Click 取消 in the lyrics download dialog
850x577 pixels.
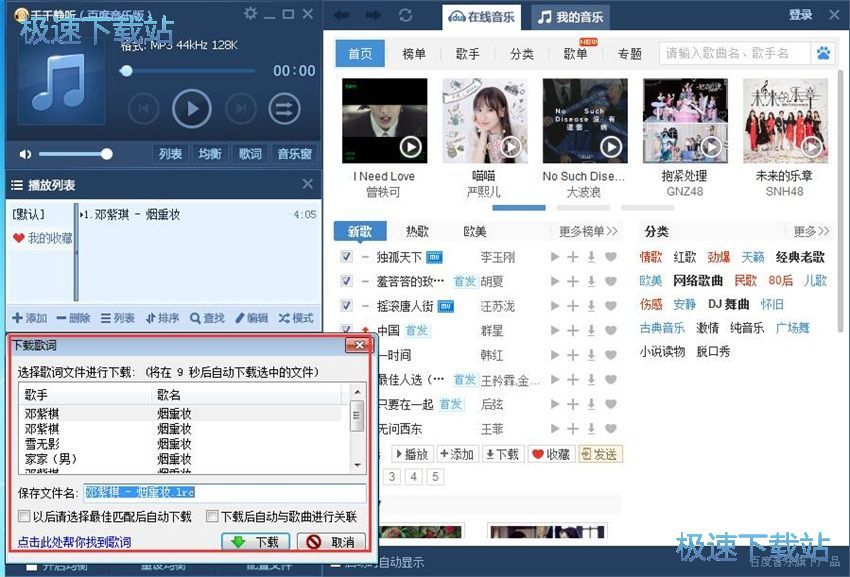click(x=331, y=542)
